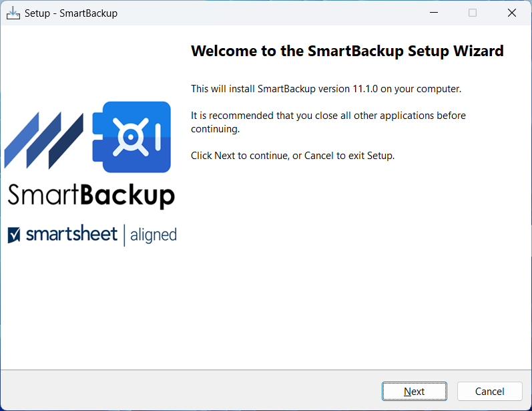Click the "Setup - SmartBackup" title bar text
The image size is (532, 411).
point(71,13)
